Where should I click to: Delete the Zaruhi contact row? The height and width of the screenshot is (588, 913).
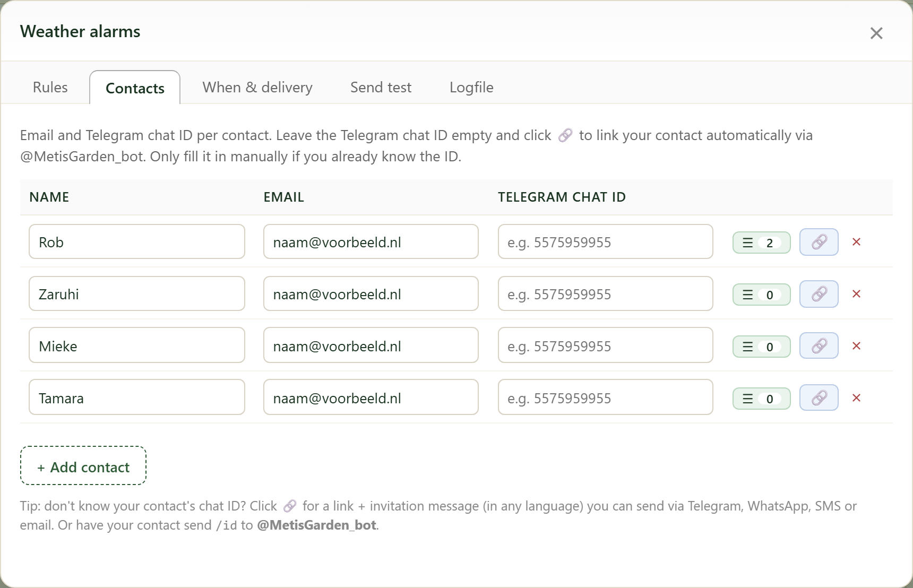pos(856,294)
